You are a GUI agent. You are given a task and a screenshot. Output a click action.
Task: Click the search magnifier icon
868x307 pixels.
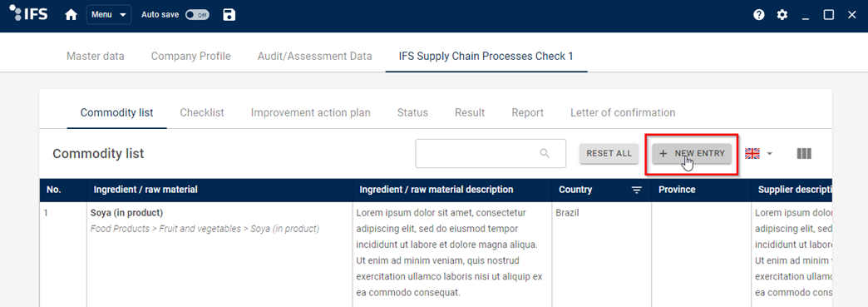545,153
